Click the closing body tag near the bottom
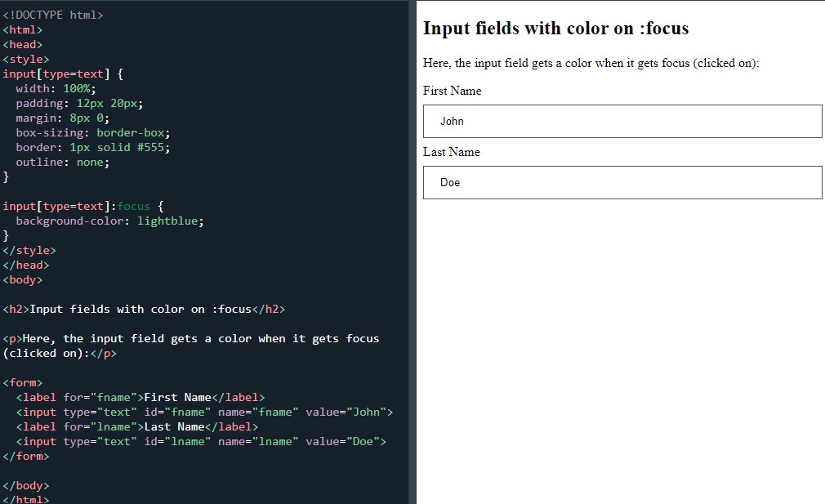The height and width of the screenshot is (504, 825). (x=27, y=485)
